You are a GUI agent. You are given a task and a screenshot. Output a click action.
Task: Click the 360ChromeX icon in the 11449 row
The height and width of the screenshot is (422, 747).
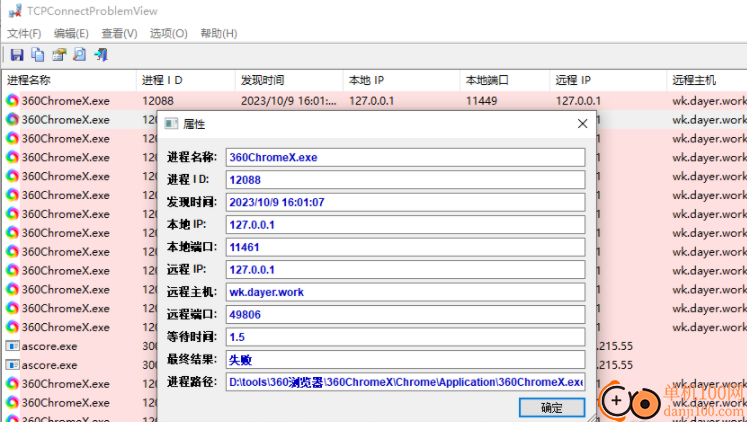[12, 100]
